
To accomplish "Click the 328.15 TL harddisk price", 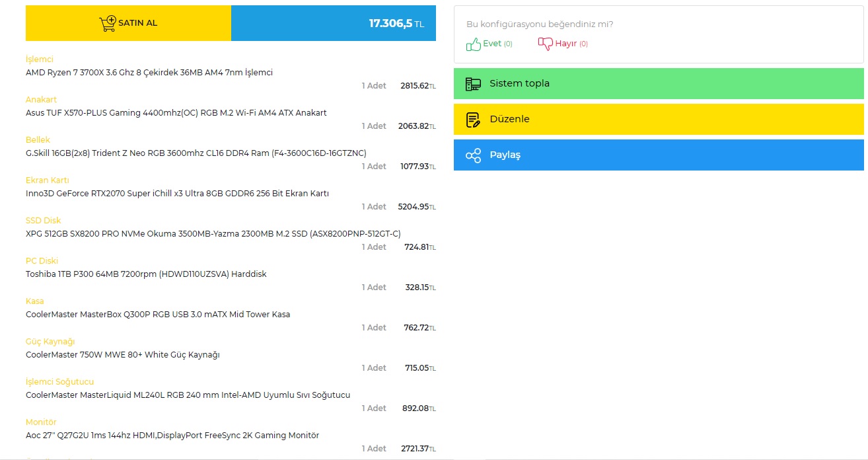I will coord(421,287).
